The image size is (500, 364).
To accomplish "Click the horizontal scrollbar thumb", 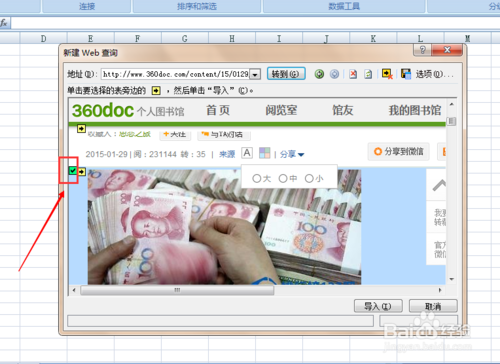I will coord(177,290).
